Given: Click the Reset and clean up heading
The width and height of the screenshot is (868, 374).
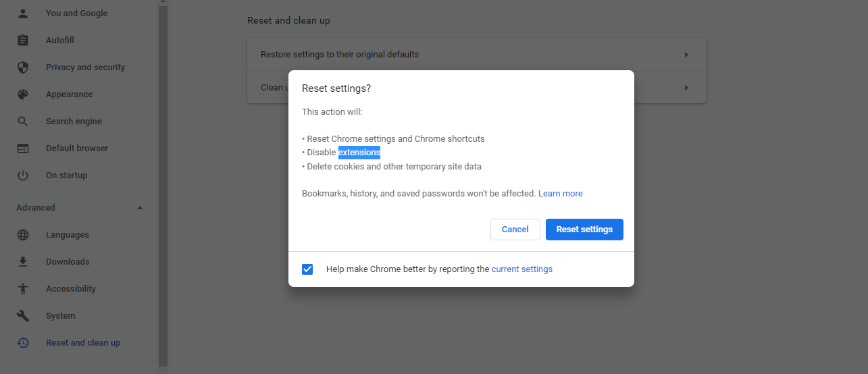Looking at the screenshot, I should point(288,21).
